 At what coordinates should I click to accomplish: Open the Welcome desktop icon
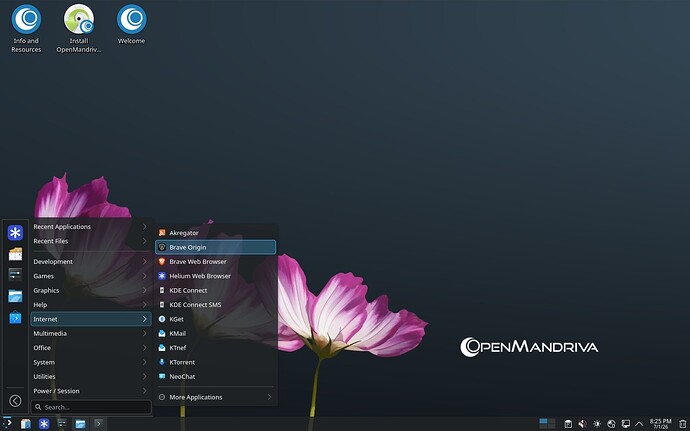(132, 24)
